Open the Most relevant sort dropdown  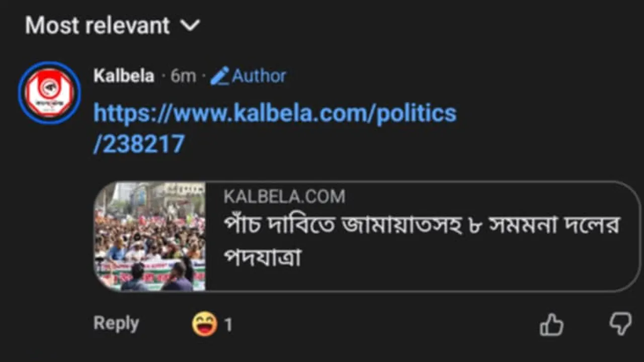(98, 25)
